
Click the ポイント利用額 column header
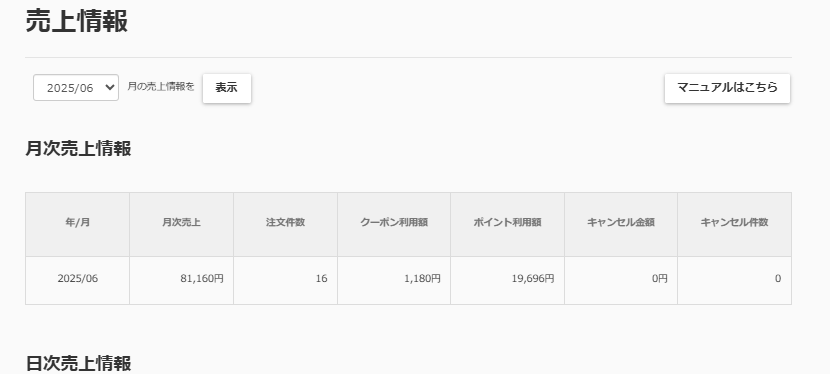(x=507, y=224)
